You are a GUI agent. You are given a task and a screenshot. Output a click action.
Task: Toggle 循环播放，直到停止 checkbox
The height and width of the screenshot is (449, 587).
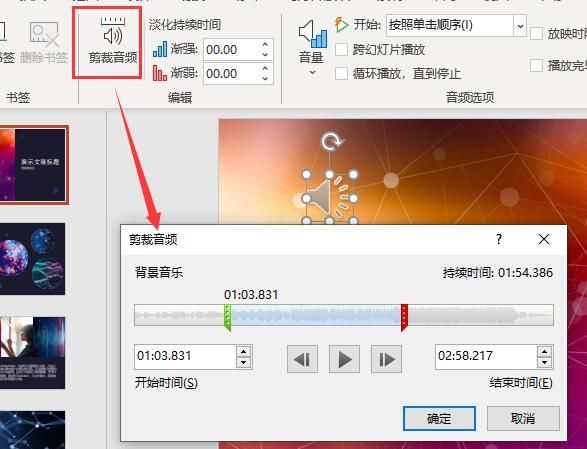[x=341, y=73]
